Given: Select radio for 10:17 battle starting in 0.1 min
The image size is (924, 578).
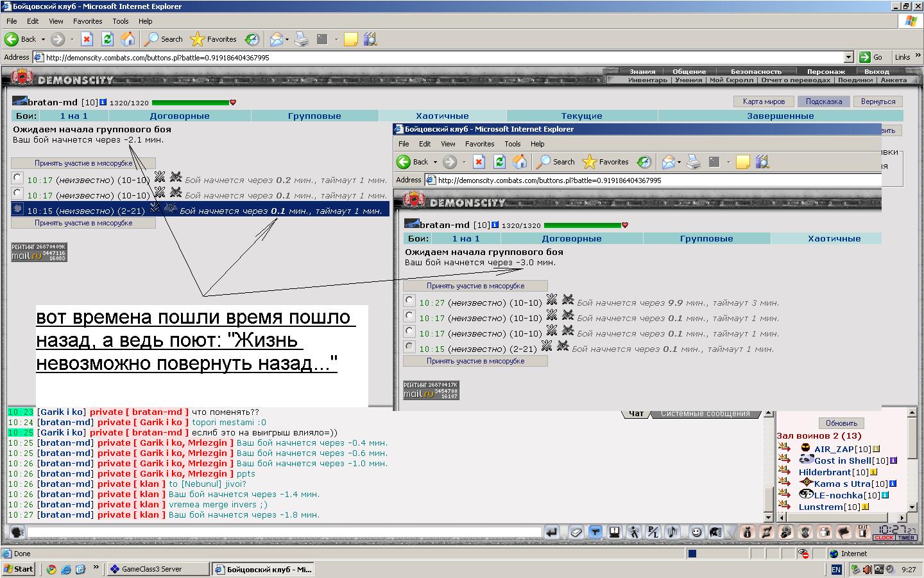Looking at the screenshot, I should coord(17,193).
